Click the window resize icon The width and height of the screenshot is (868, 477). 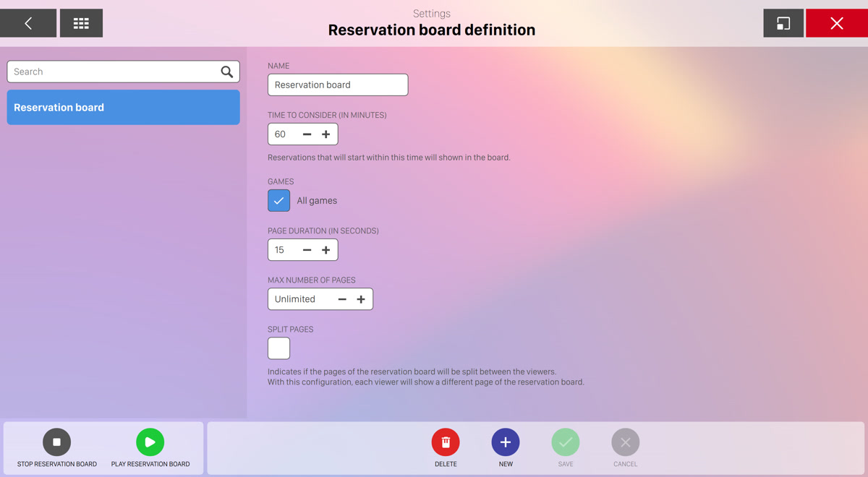point(783,23)
